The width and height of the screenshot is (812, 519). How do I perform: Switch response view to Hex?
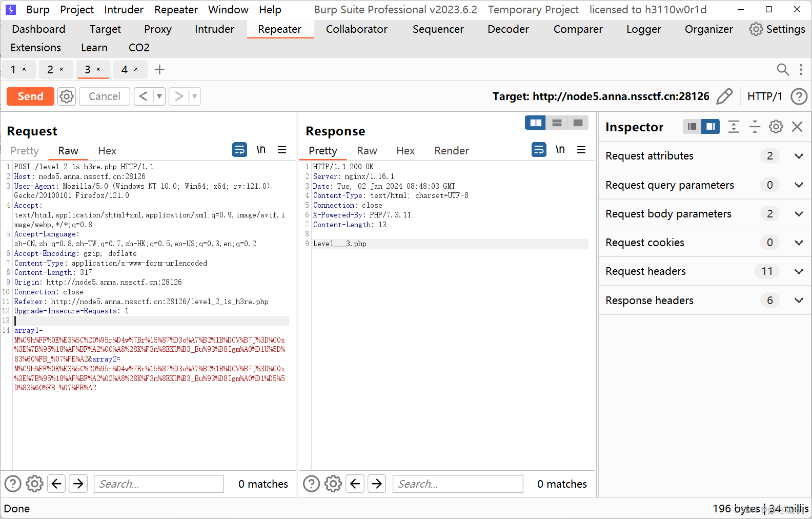coord(405,151)
